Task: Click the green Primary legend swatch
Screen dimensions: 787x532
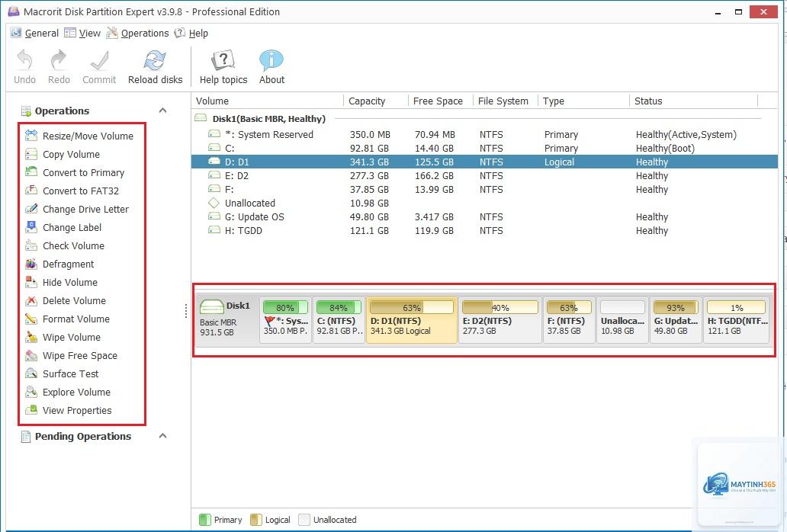Action: pyautogui.click(x=205, y=520)
